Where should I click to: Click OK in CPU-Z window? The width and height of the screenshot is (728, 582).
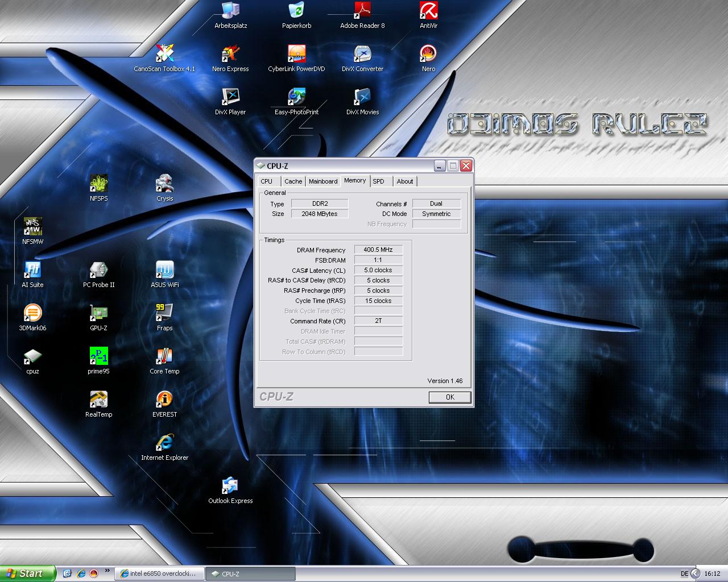point(450,397)
